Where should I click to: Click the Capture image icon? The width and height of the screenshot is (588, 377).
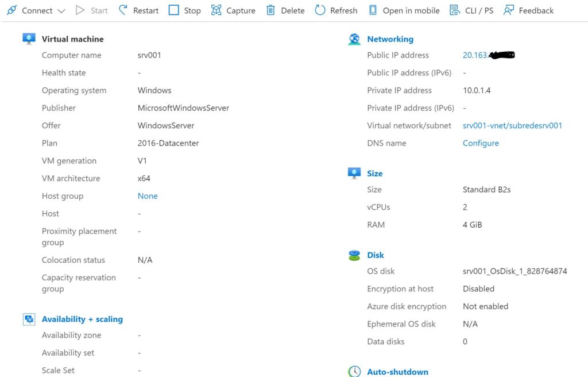(x=216, y=10)
